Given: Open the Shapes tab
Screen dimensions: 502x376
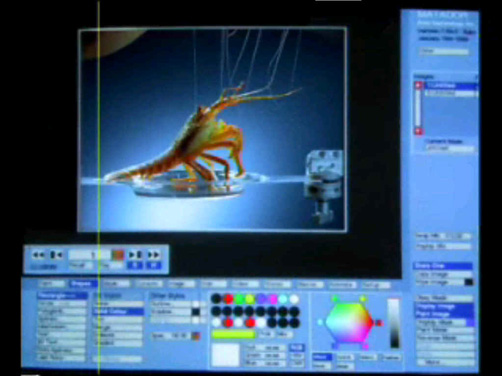Looking at the screenshot, I should [82, 284].
